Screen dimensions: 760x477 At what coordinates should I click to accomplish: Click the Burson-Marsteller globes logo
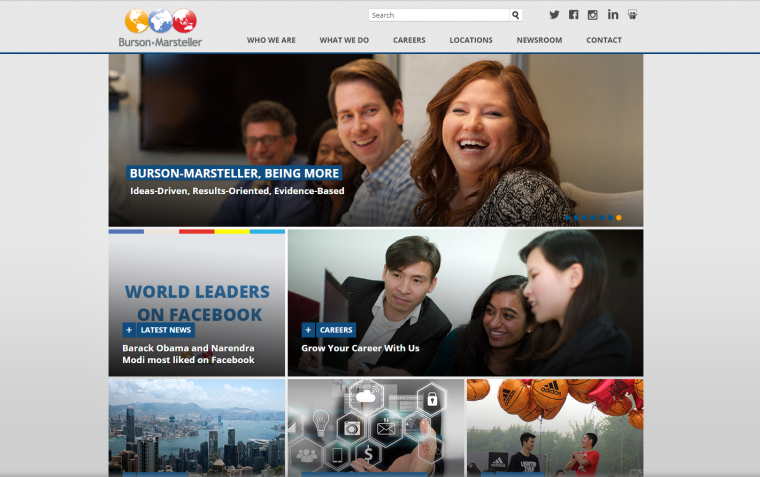[160, 28]
